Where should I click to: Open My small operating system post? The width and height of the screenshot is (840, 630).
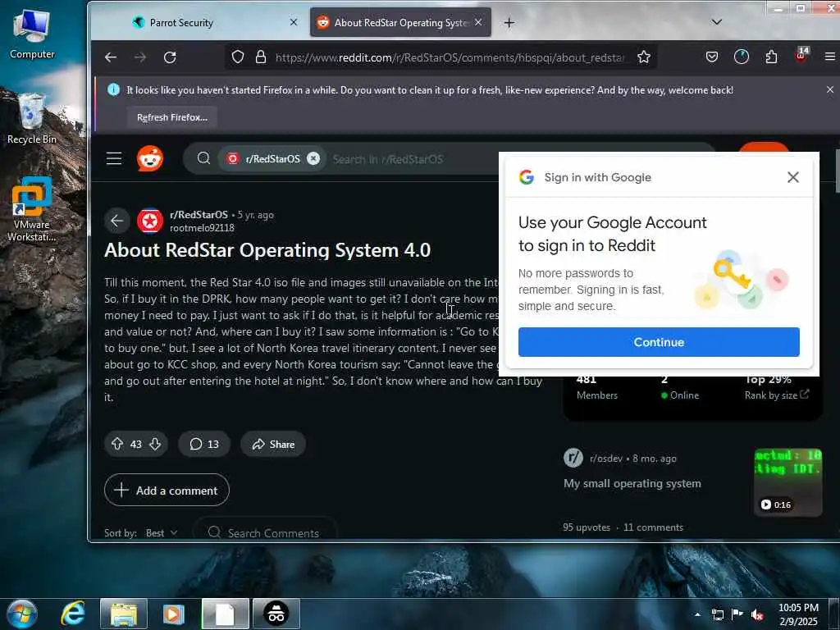point(632,483)
